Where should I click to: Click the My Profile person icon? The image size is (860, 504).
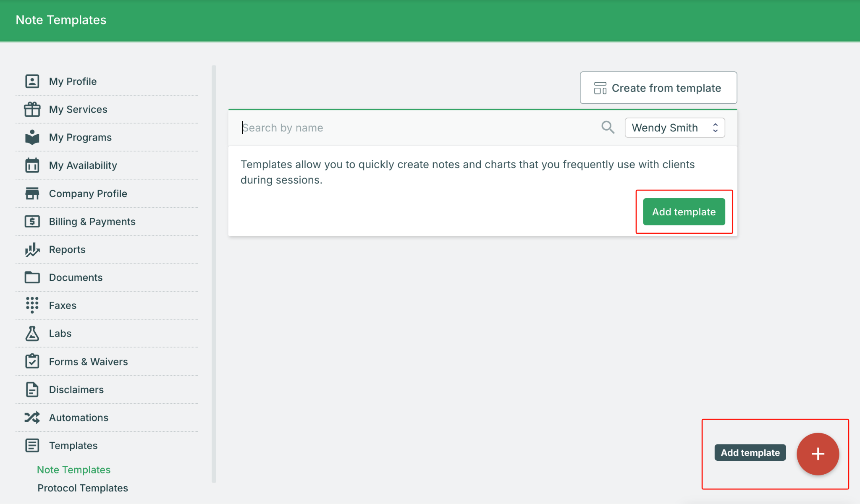[32, 81]
